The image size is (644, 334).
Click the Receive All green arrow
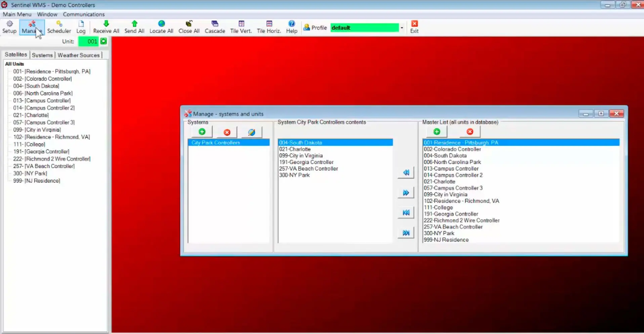(x=106, y=27)
